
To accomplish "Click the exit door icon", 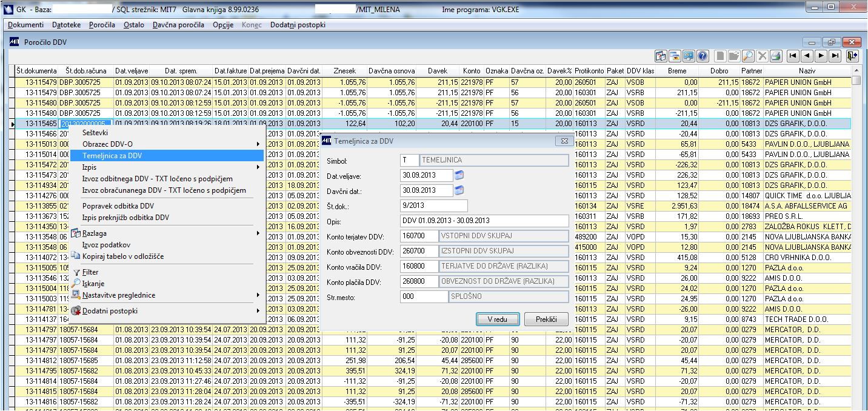I will click(x=853, y=56).
